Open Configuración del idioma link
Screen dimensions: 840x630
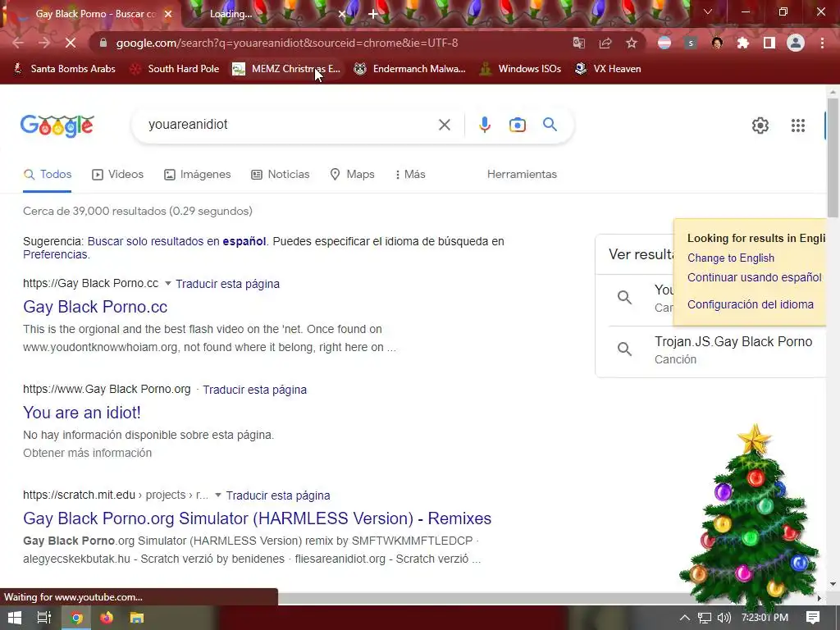tap(751, 304)
